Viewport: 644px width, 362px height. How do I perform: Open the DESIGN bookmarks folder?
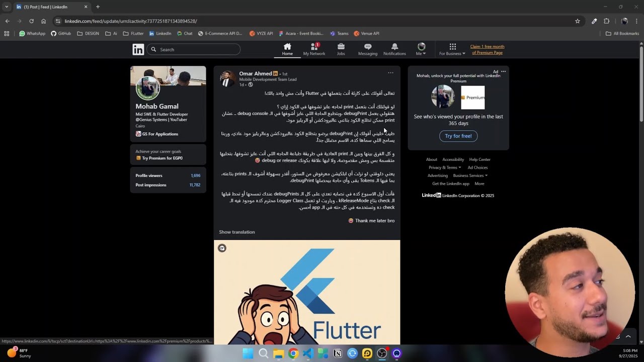(x=88, y=34)
